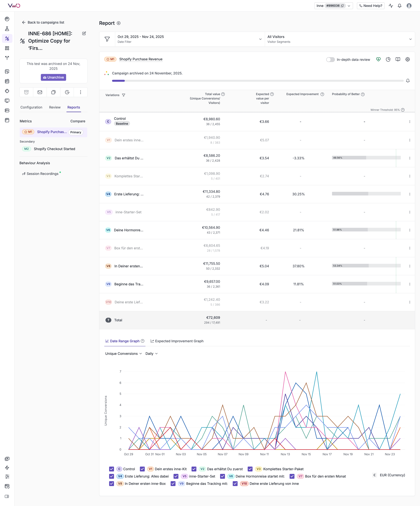
Task: Open Session Recordings under Behaviour Analysis
Action: point(42,174)
